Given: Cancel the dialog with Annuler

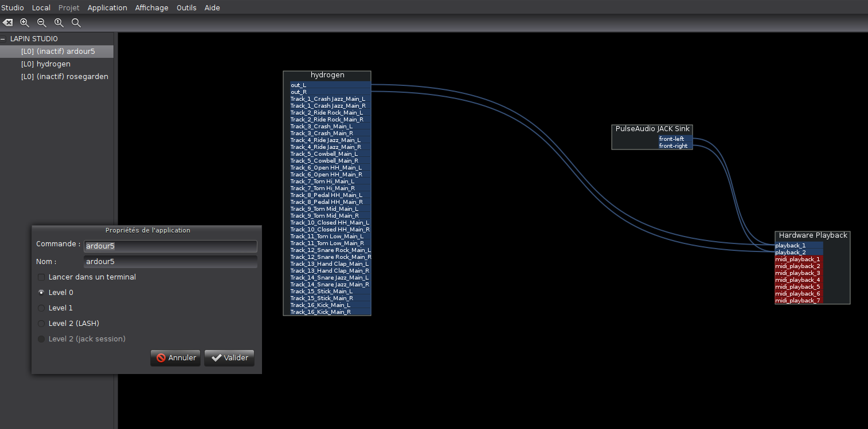Looking at the screenshot, I should (175, 358).
